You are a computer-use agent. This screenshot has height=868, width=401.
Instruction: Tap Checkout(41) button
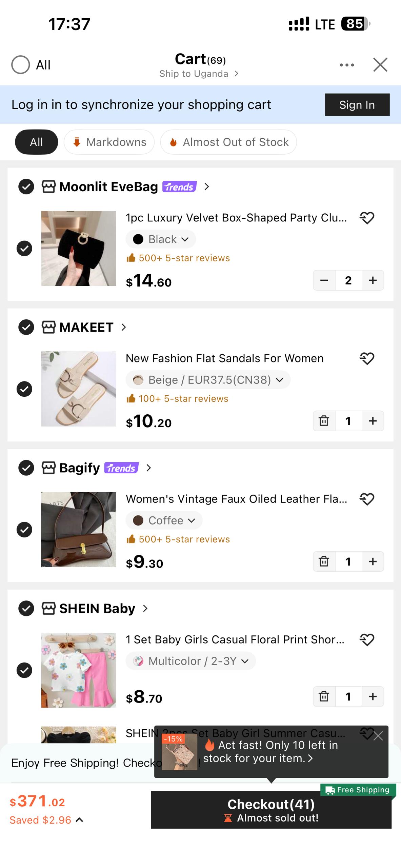click(x=271, y=810)
